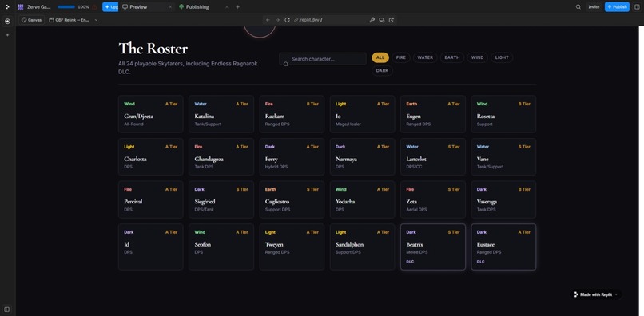
Task: Open the Percival character card
Action: [x=151, y=199]
